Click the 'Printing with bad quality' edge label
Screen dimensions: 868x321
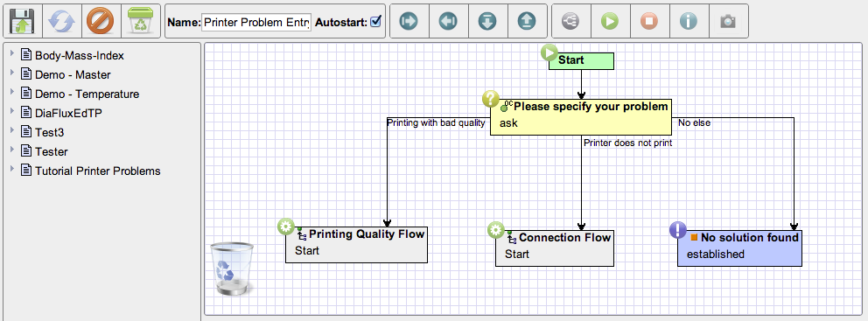tap(436, 122)
